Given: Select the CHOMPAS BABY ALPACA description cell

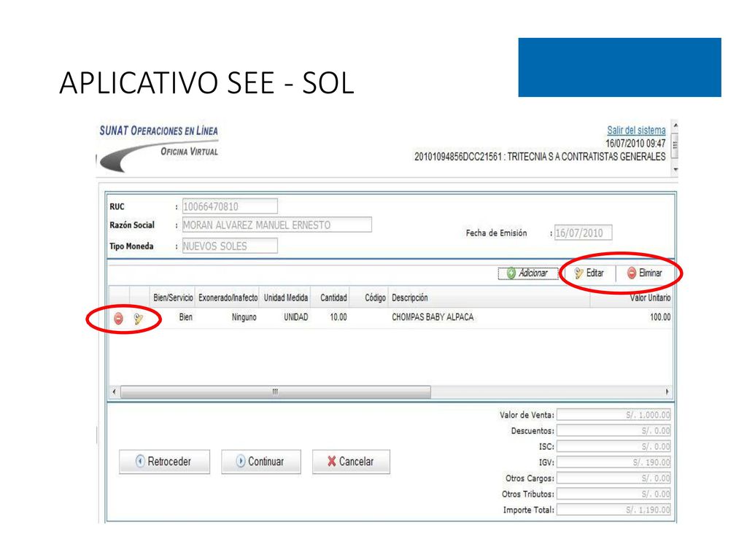Looking at the screenshot, I should (433, 317).
